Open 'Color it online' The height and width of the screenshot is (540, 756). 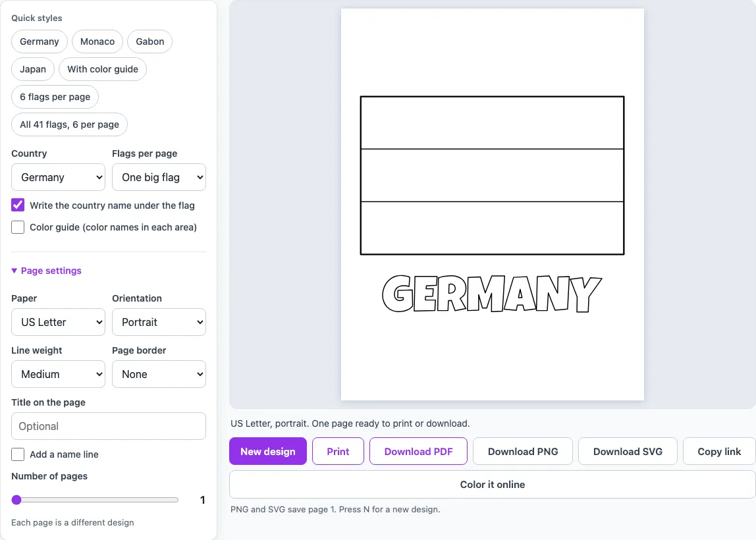click(x=493, y=485)
